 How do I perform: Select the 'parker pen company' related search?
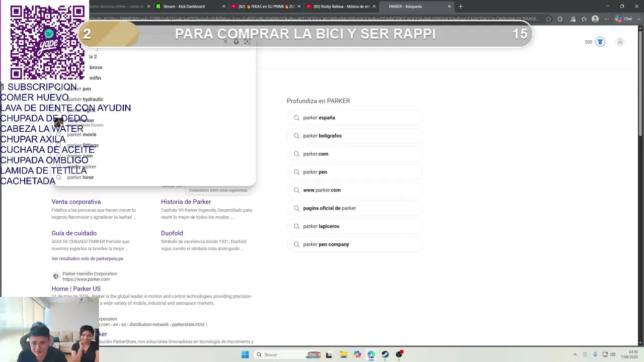click(x=354, y=244)
